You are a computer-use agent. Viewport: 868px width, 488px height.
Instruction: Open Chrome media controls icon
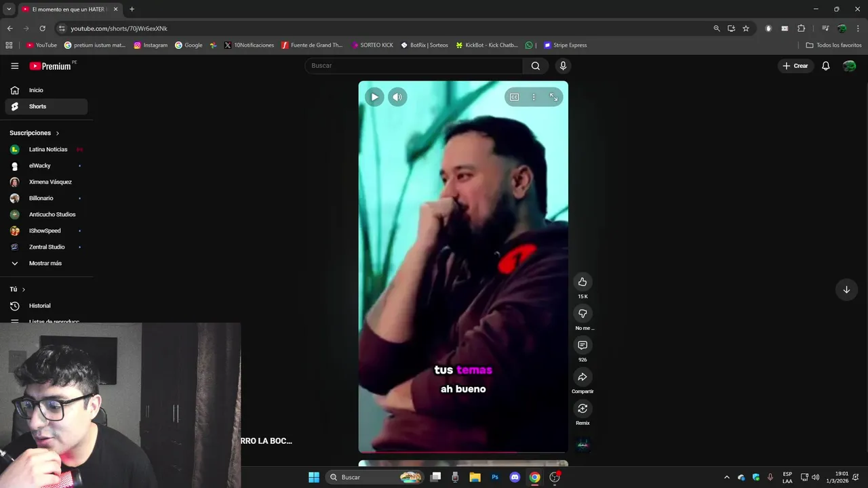pos(825,28)
